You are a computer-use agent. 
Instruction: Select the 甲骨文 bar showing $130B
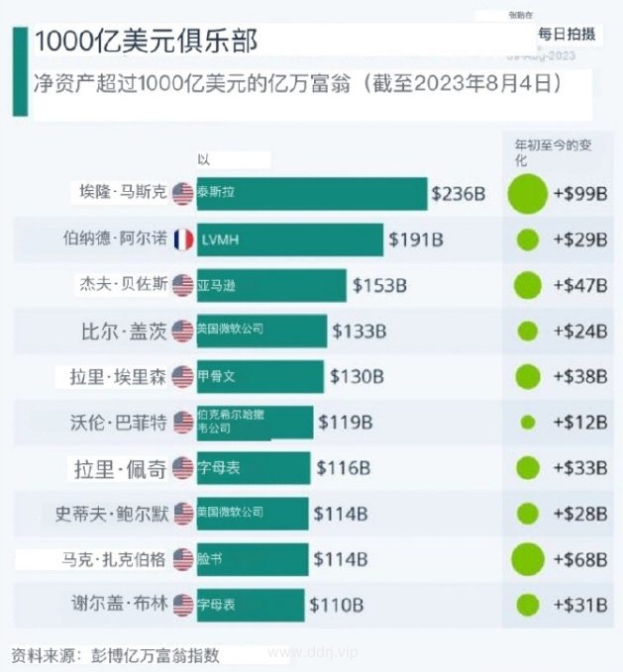(260, 377)
